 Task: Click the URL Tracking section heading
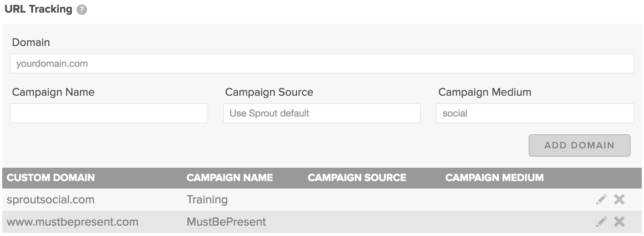tap(38, 9)
